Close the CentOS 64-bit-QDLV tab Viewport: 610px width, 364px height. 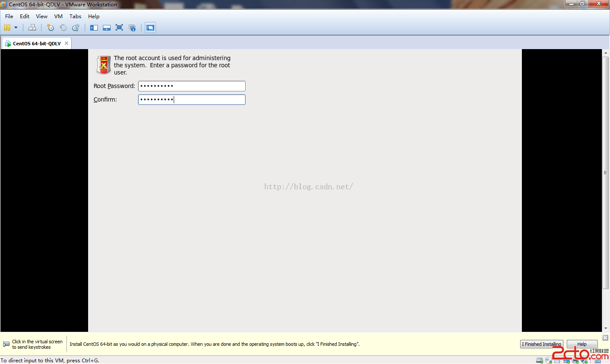[67, 43]
